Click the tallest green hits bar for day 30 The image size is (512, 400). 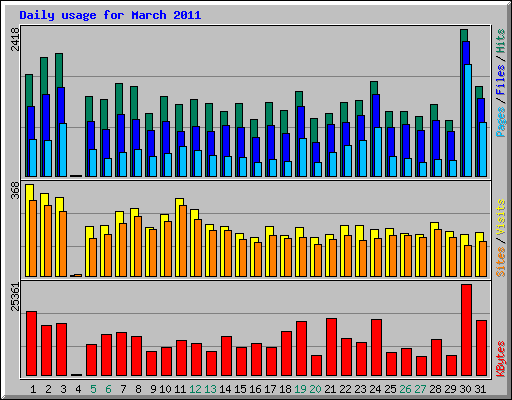[464, 35]
